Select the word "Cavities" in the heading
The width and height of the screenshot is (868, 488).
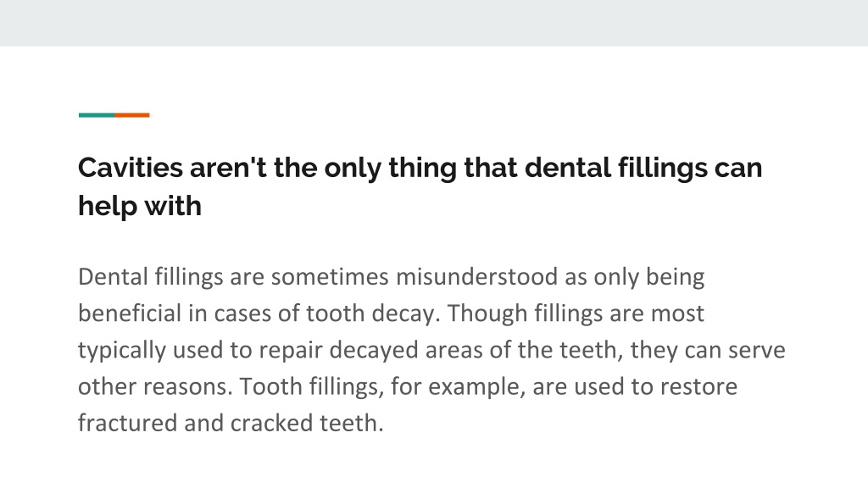click(130, 168)
